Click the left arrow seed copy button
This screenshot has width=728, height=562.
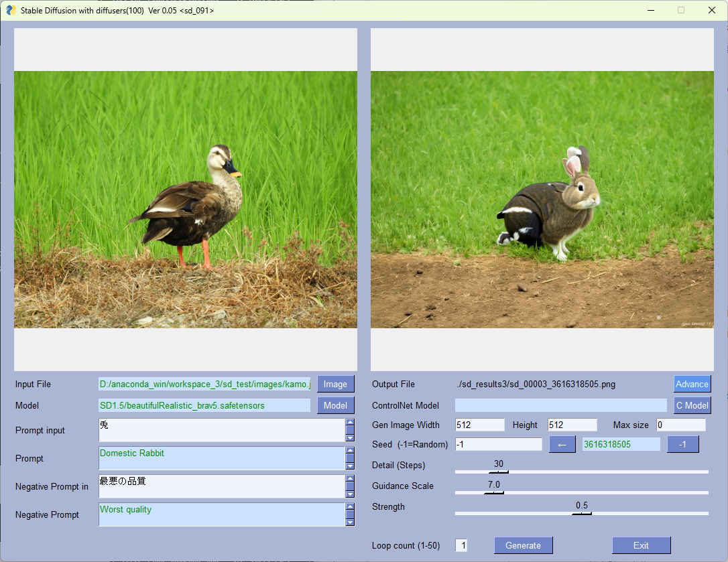562,444
